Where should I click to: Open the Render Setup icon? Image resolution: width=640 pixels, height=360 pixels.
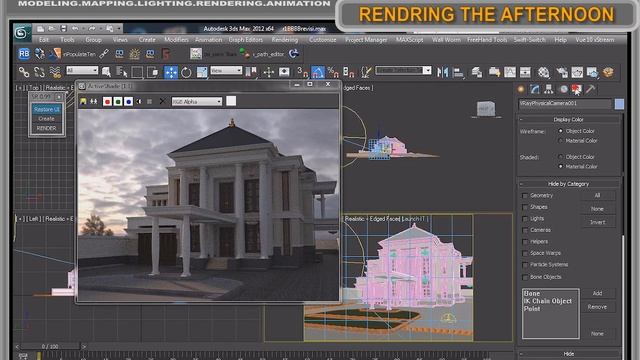[562, 72]
